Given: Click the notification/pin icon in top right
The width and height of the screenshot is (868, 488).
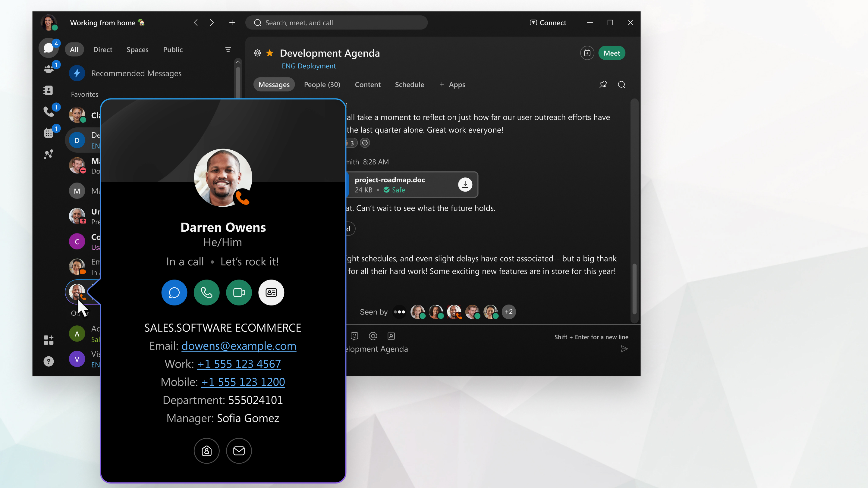Looking at the screenshot, I should click(603, 84).
